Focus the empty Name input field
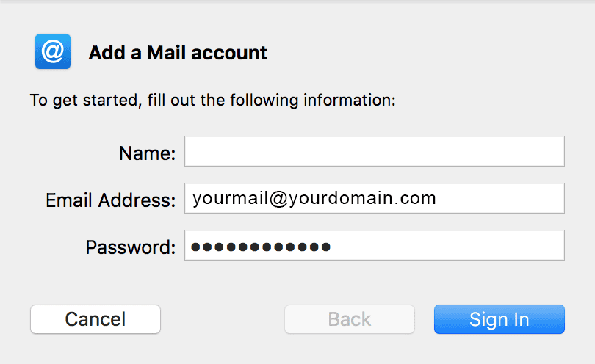The height and width of the screenshot is (364, 595). (x=374, y=151)
